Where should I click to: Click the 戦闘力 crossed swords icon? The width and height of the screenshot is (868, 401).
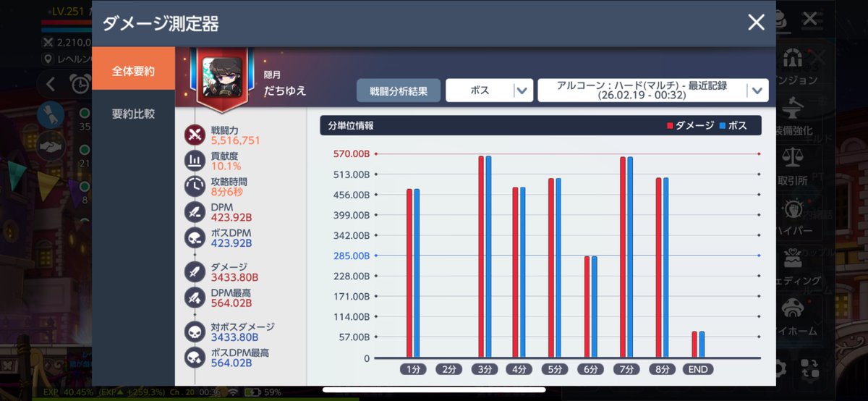(x=195, y=135)
